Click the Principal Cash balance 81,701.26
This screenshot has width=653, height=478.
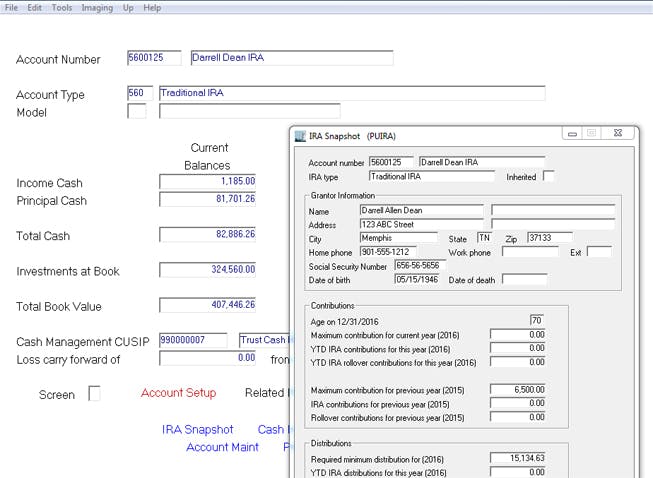pyautogui.click(x=207, y=199)
